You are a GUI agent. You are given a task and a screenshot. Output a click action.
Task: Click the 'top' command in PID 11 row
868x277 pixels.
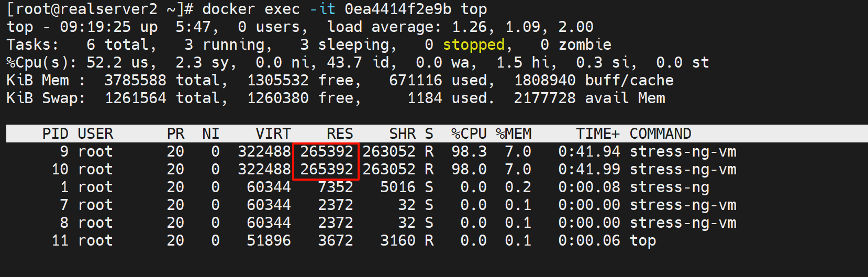click(x=642, y=240)
